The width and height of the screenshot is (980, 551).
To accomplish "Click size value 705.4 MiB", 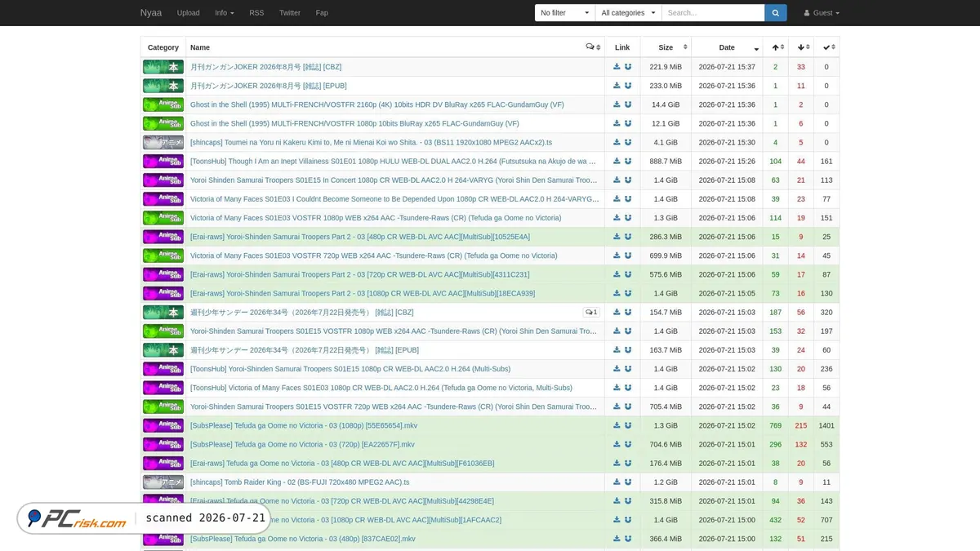I will (666, 407).
